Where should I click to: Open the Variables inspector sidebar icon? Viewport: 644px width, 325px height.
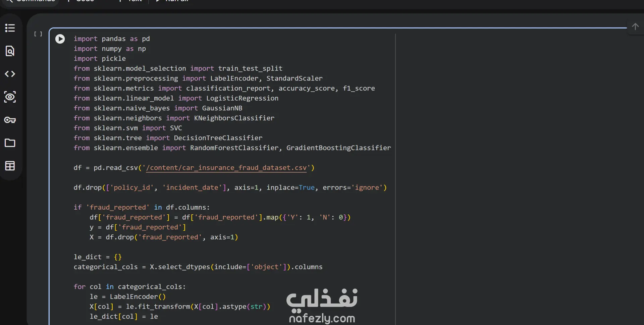pos(10,97)
